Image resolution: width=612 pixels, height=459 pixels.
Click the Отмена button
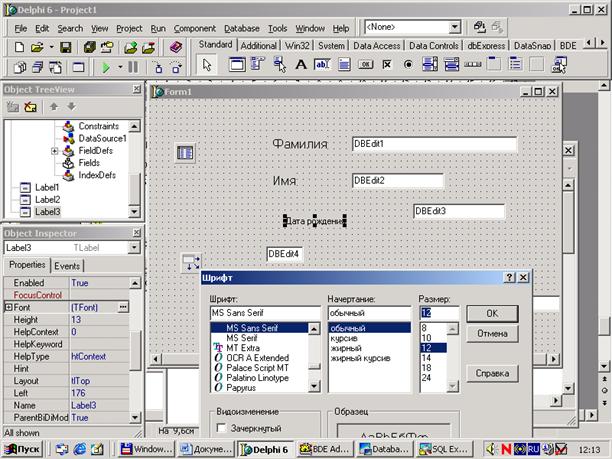(492, 334)
